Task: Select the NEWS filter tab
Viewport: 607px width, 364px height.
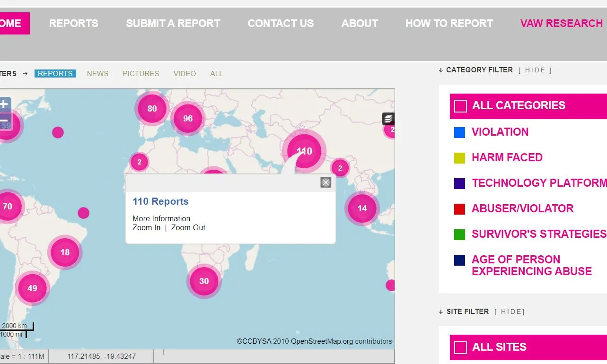Action: point(97,73)
